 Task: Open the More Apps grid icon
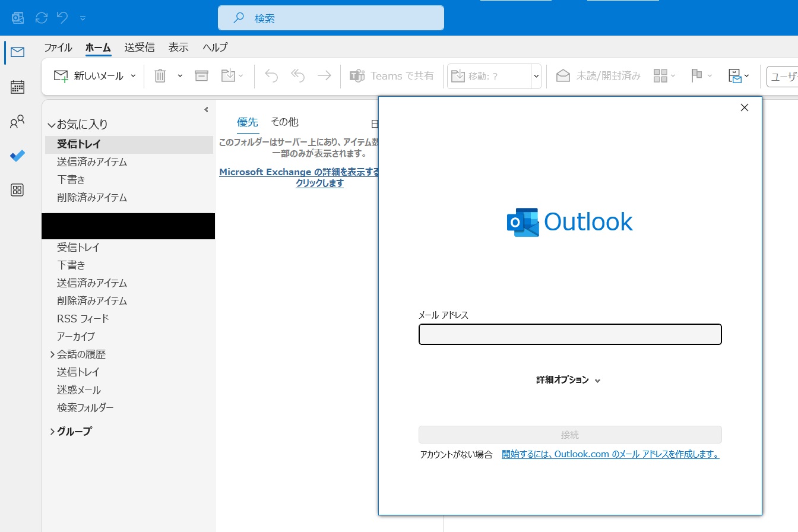(17, 190)
